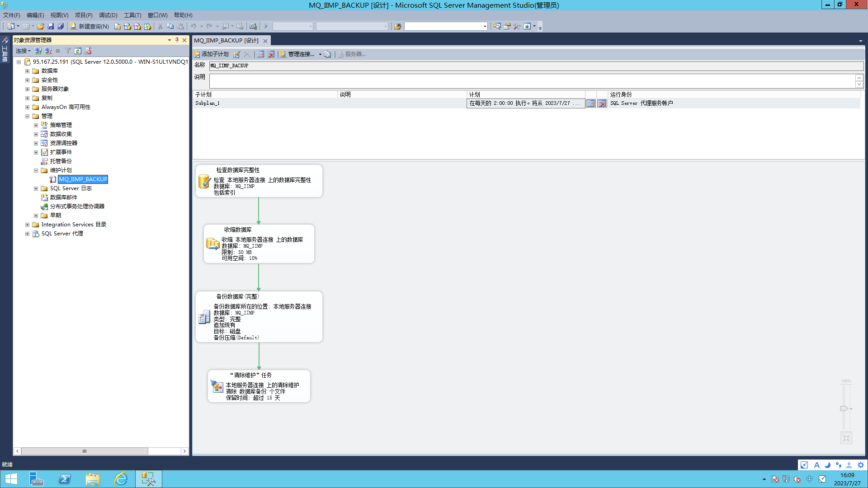Image resolution: width=868 pixels, height=488 pixels.
Task: Select the MQ_IIMP_BACKUP design tab
Action: (x=226, y=41)
